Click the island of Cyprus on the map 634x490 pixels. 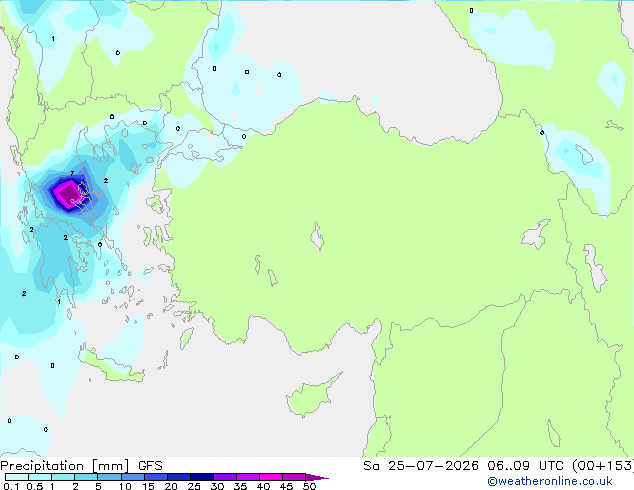tap(313, 395)
